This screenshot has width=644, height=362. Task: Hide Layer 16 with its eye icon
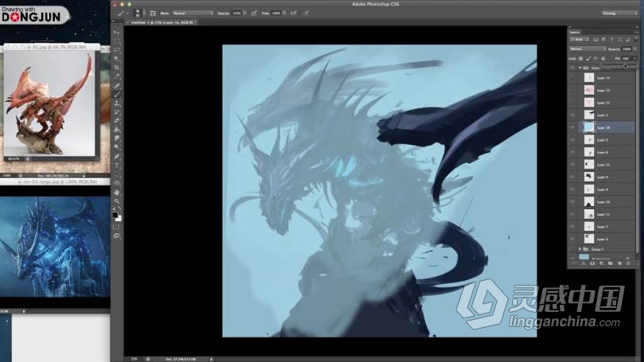pos(572,127)
